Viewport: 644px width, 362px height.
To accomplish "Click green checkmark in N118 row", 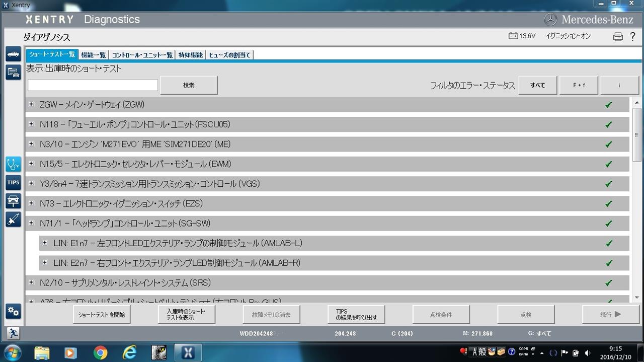I will point(609,124).
